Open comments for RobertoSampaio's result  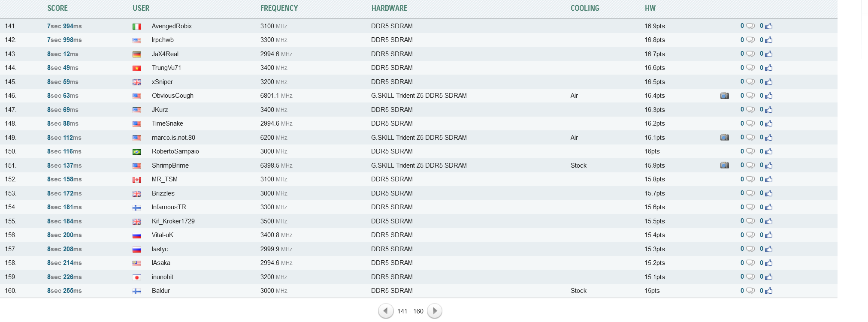[x=750, y=151]
